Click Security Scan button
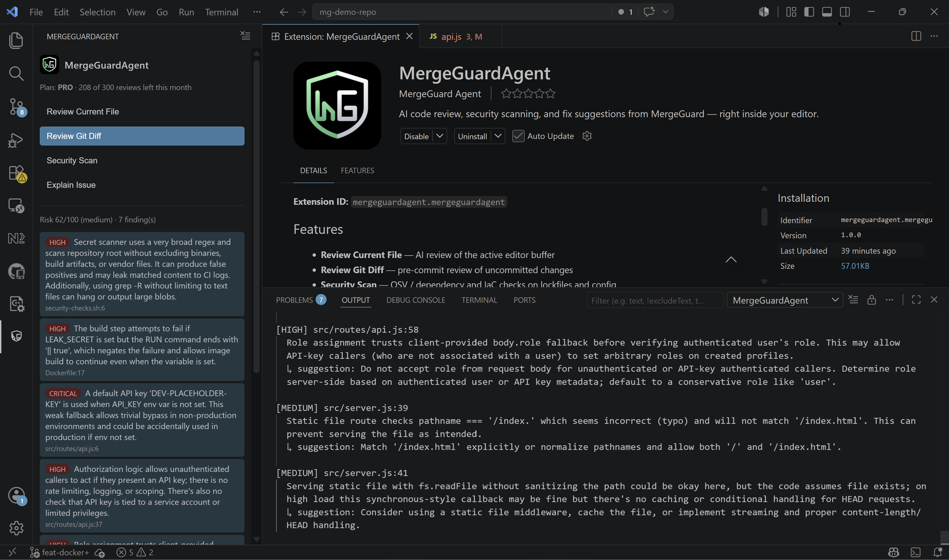Screen dimensions: 949x560 (142, 160)
